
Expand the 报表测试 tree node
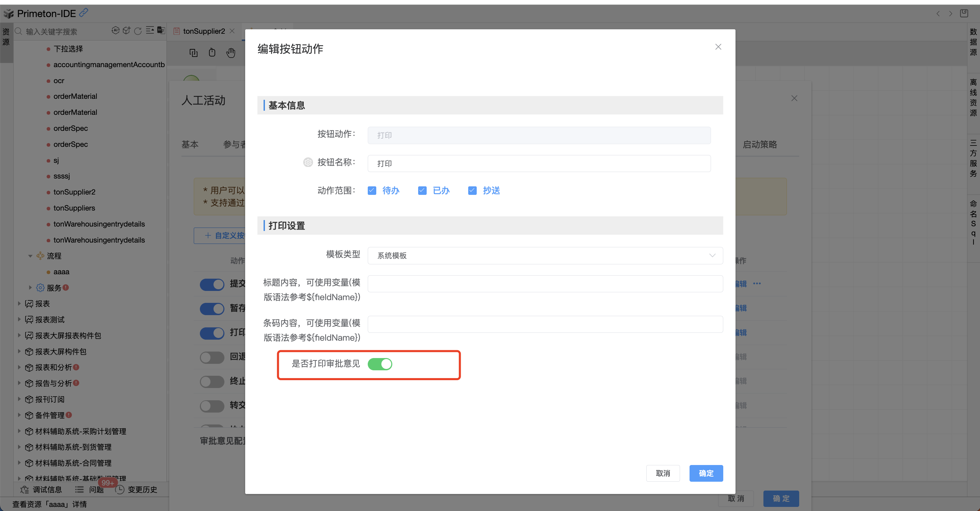pyautogui.click(x=19, y=320)
